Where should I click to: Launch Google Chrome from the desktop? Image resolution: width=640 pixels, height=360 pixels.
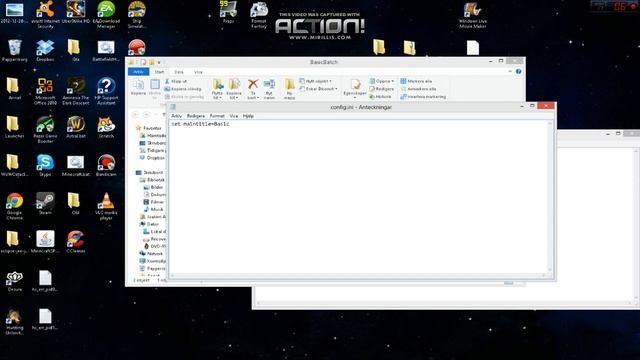click(14, 206)
